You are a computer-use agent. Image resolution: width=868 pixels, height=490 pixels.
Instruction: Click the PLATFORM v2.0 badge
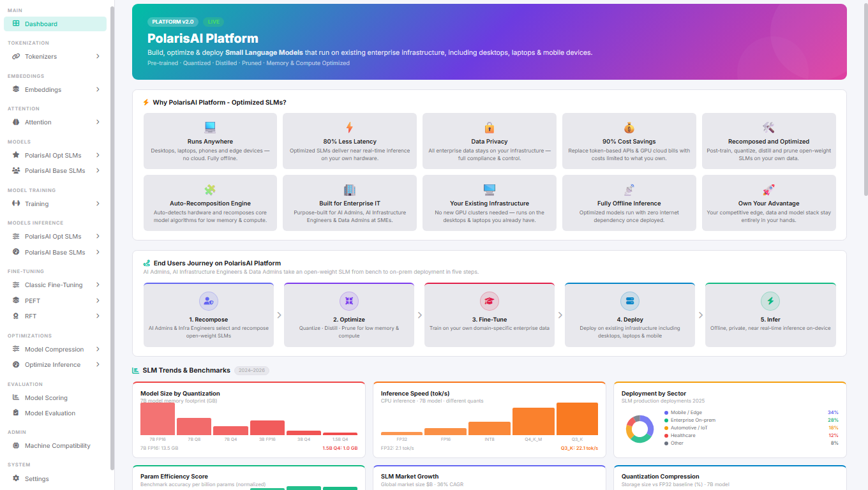click(x=173, y=22)
